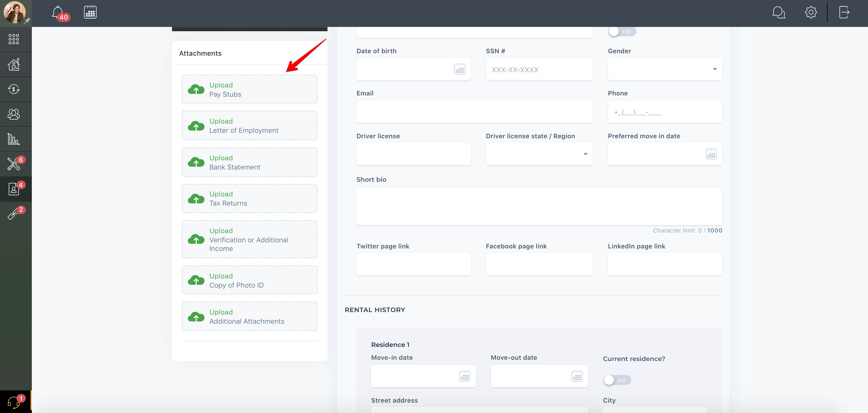868x413 pixels.
Task: Toggle the Current residence switch
Action: [x=617, y=380]
